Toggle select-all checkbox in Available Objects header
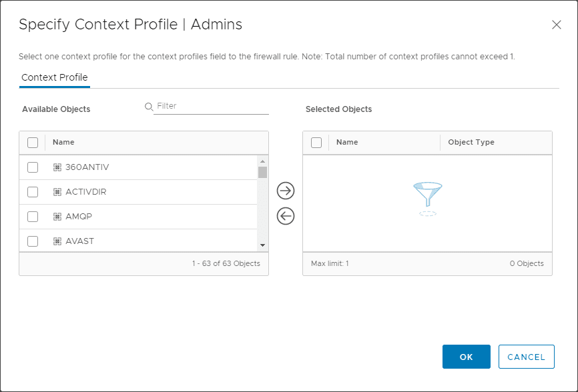The height and width of the screenshot is (392, 578). pos(33,142)
